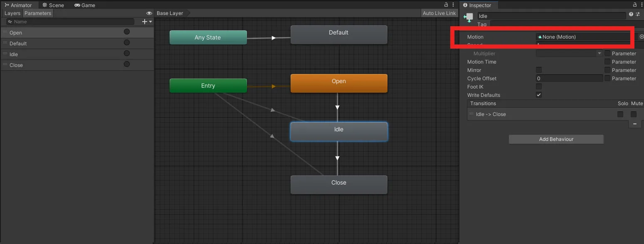Switch to the Scene tab
The height and width of the screenshot is (244, 644).
click(x=53, y=5)
